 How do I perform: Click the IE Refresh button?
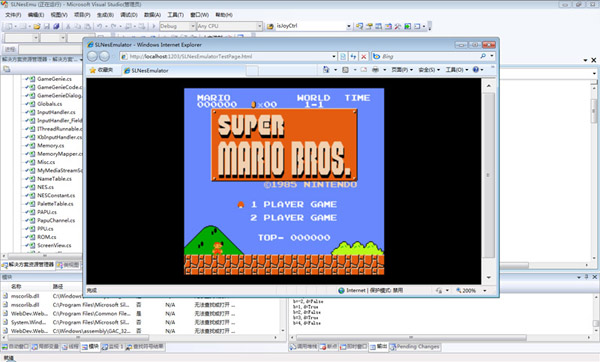[353, 56]
